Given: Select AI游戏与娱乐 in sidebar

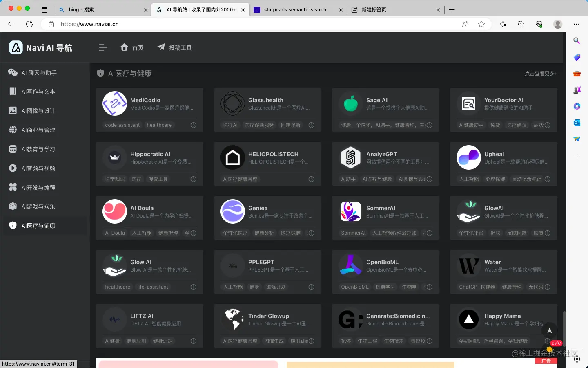Looking at the screenshot, I should click(x=45, y=206).
